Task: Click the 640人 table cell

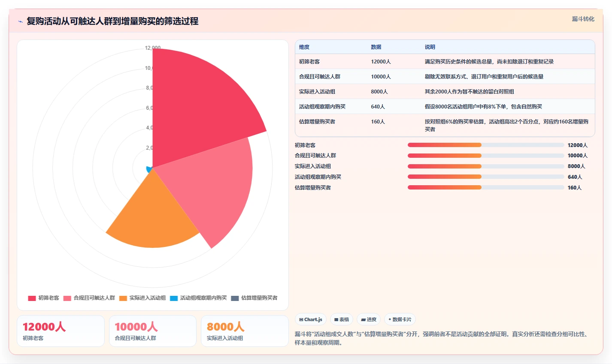Action: click(x=378, y=107)
